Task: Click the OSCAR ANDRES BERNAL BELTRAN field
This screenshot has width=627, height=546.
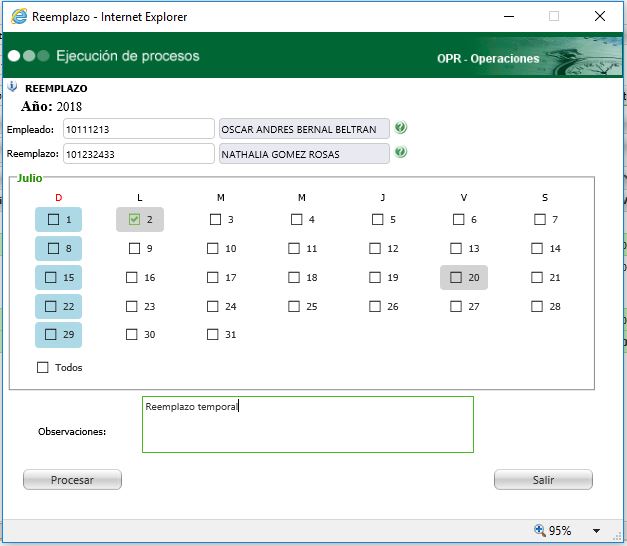Action: pos(304,129)
